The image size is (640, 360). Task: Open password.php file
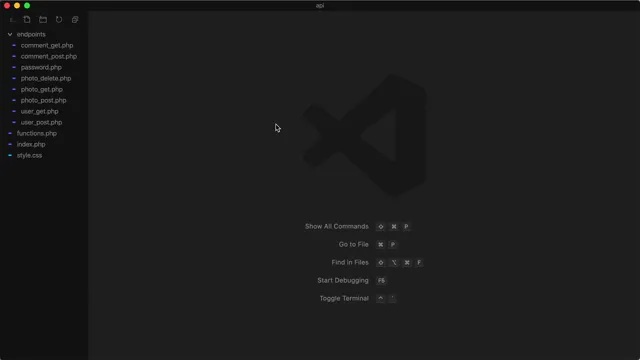pyautogui.click(x=41, y=67)
